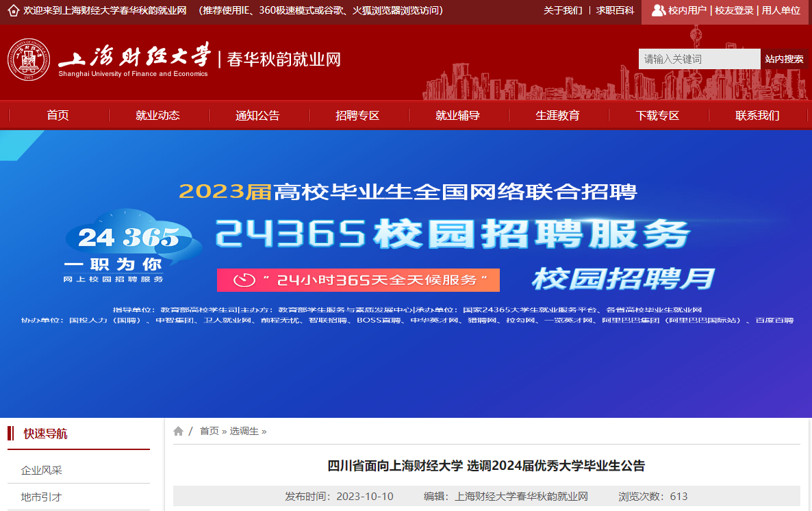Open the 生涯教育 navigation tab
This screenshot has height=511, width=812.
click(557, 115)
